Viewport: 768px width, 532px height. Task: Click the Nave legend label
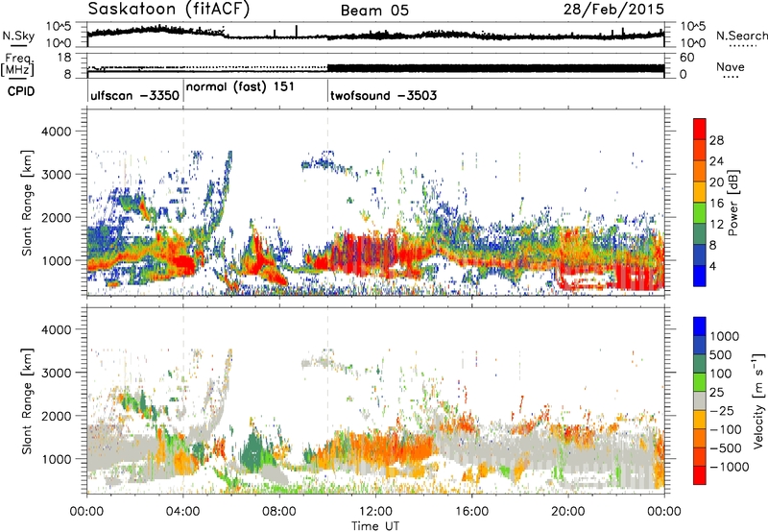731,66
